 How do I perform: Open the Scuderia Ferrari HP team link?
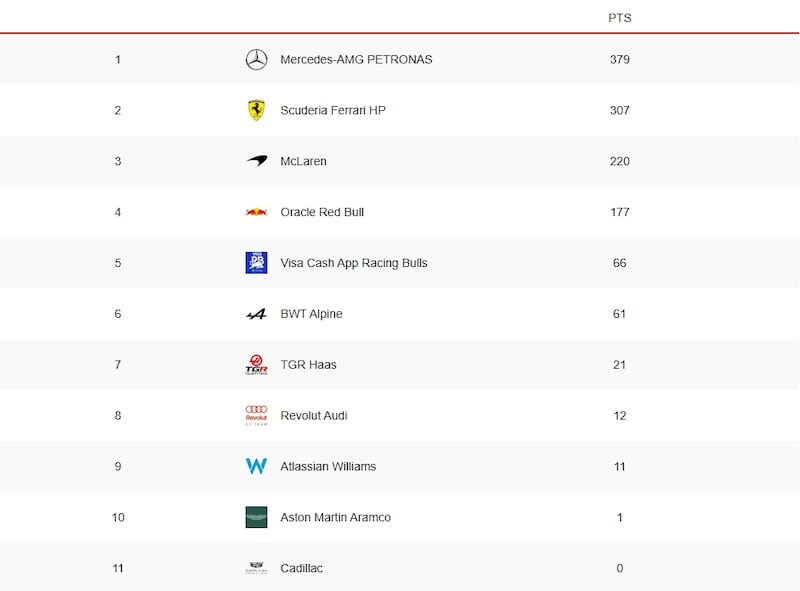[x=333, y=110]
